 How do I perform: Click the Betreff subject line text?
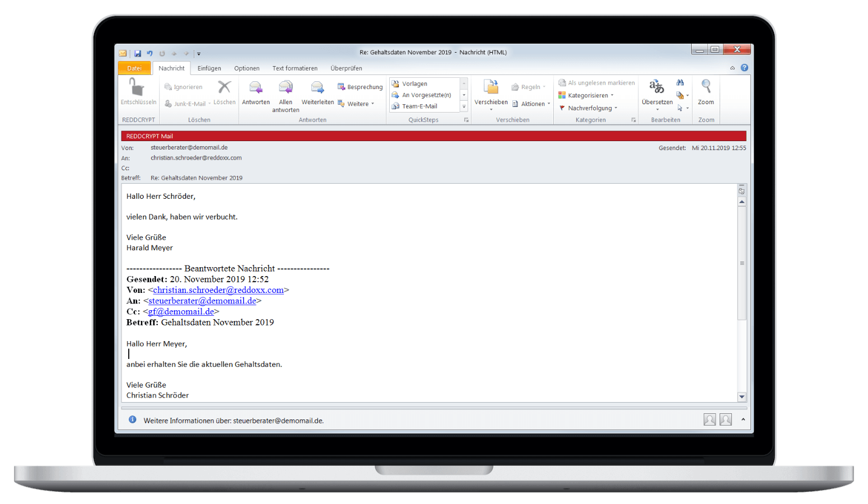tap(197, 178)
